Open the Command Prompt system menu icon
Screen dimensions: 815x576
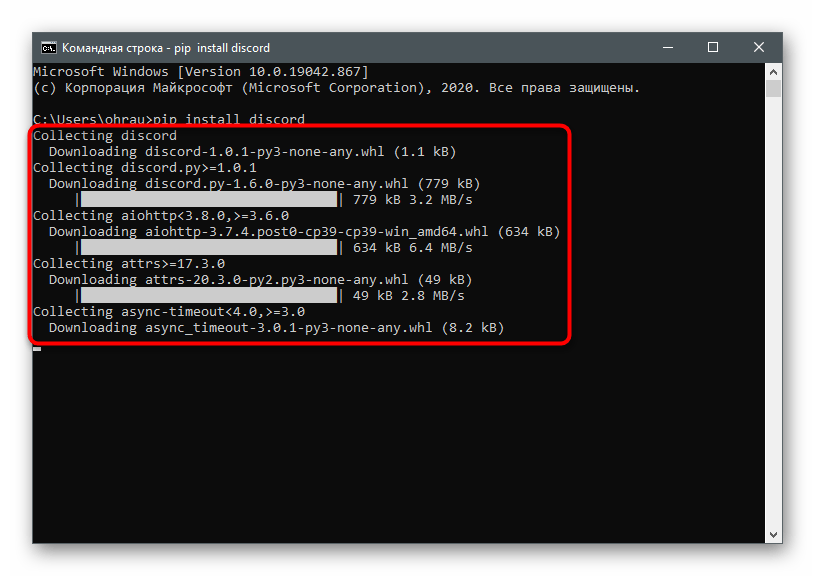coord(47,47)
